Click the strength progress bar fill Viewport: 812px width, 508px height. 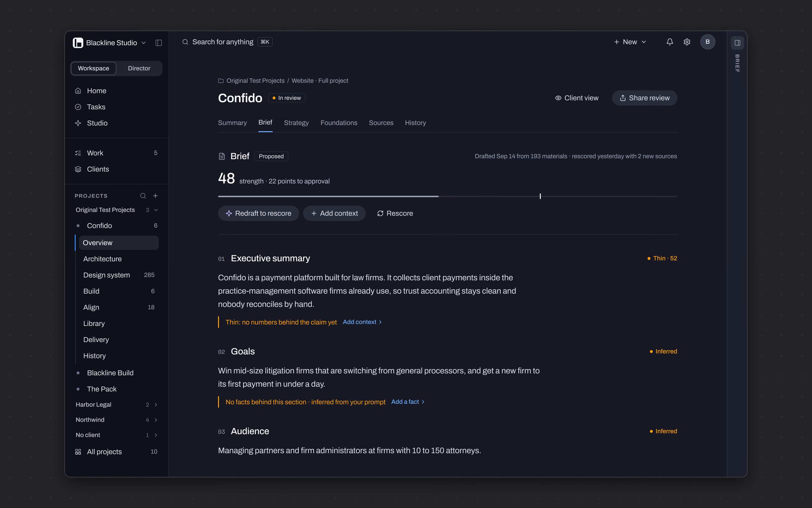click(328, 196)
